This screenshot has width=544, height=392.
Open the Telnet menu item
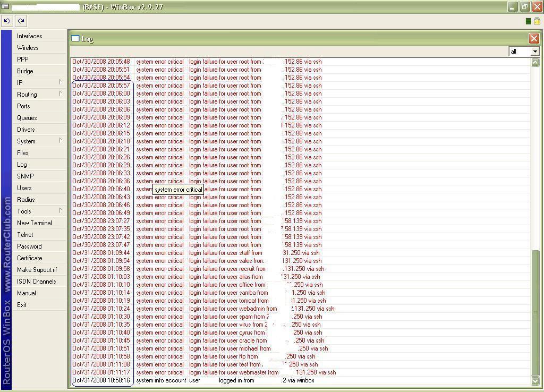tap(39, 234)
